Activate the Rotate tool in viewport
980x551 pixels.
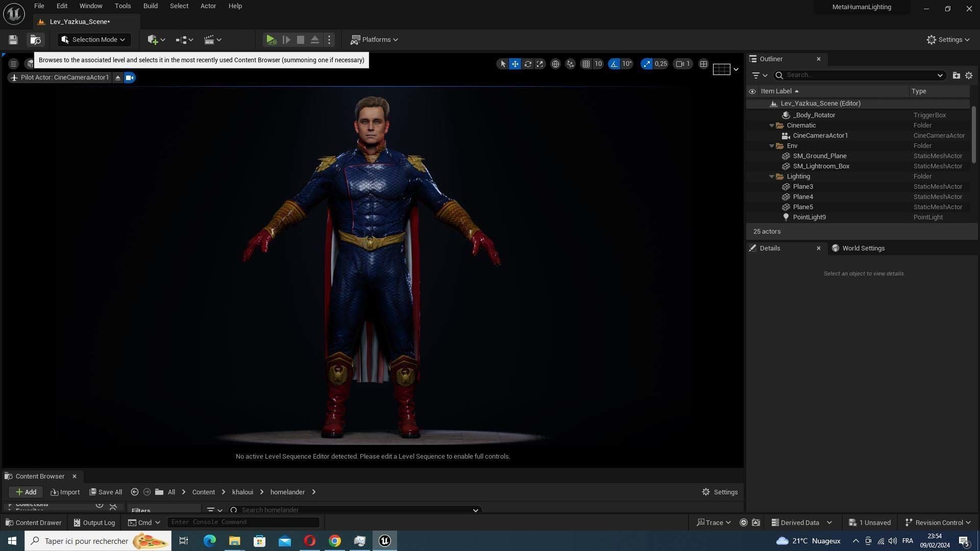tap(528, 64)
